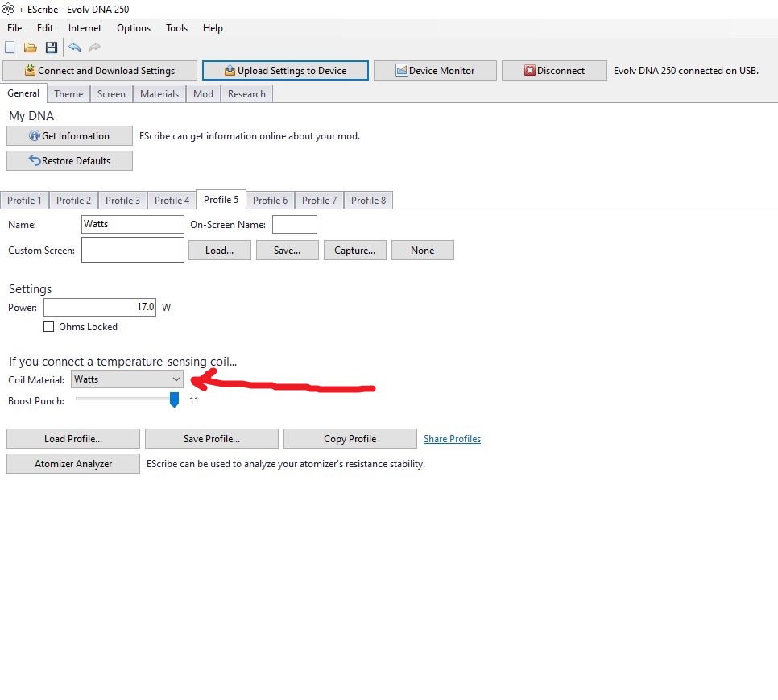This screenshot has height=700, width=778.
Task: Click the 'Evolv DNA 250 connected on USB.' status text
Action: click(686, 70)
